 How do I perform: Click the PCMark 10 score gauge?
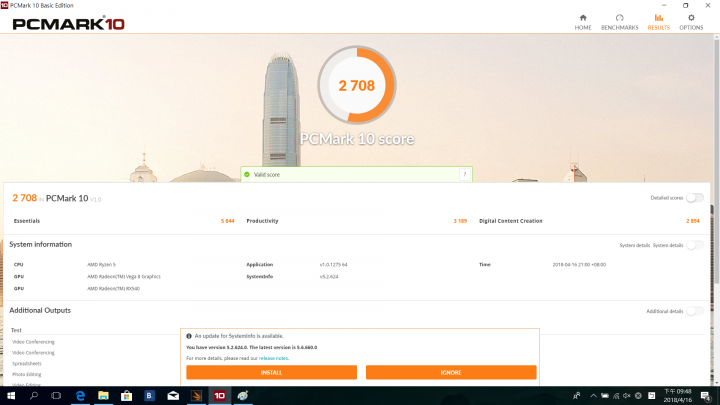[357, 85]
